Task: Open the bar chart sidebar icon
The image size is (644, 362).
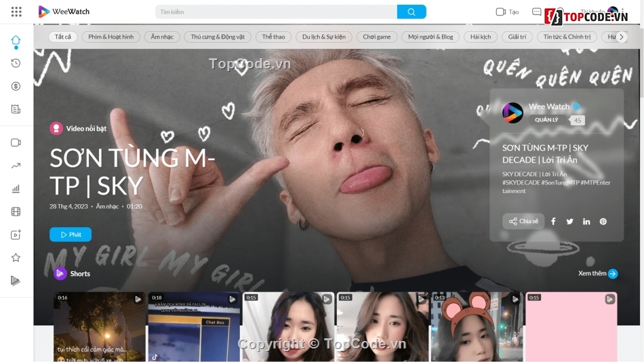Action: coord(16,188)
